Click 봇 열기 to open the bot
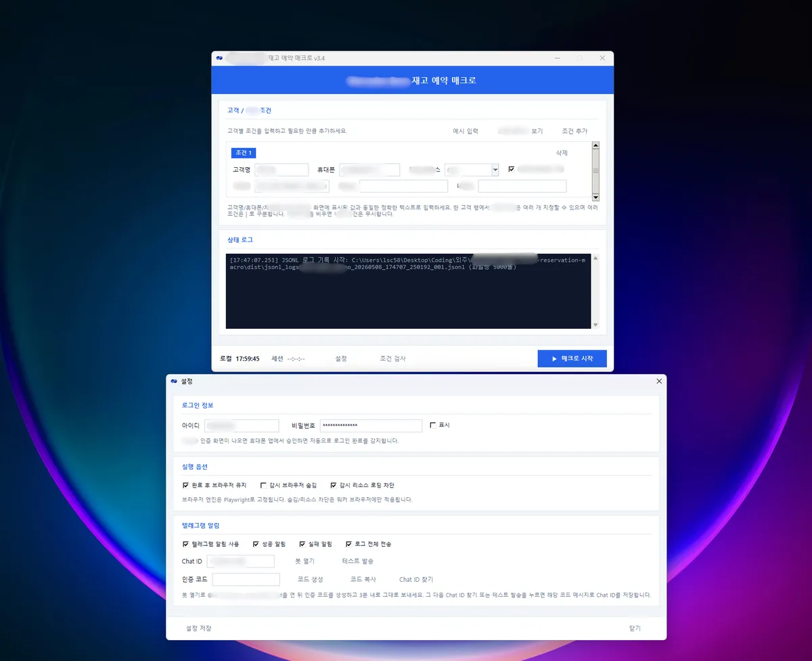Screen dimensions: 812x661 point(304,561)
